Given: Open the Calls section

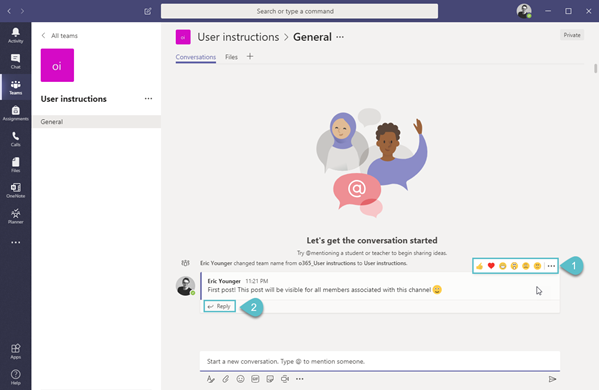Looking at the screenshot, I should [x=15, y=139].
